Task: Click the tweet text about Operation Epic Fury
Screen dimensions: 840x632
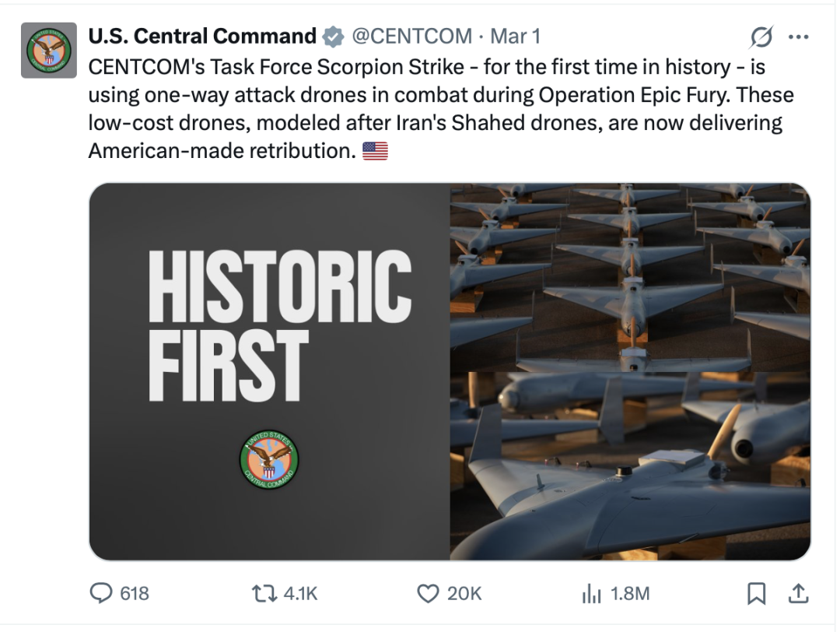Action: click(x=436, y=109)
